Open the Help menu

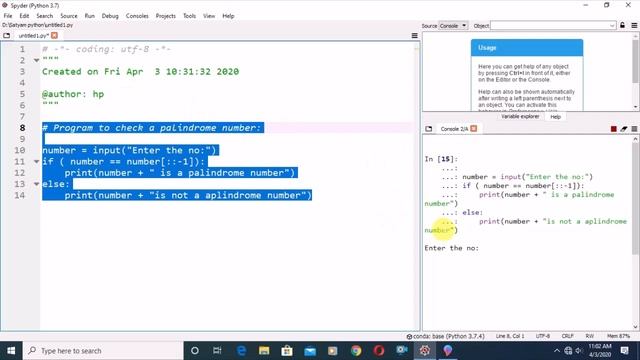(228, 16)
